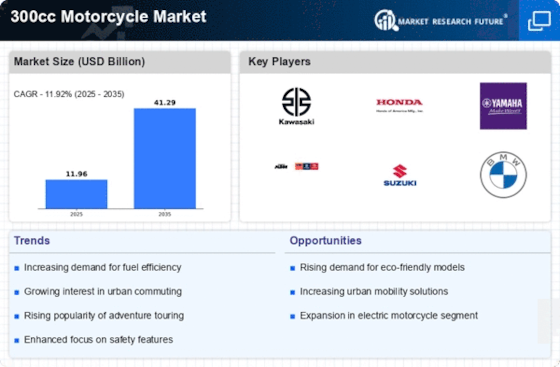Click the 2025 axis label

pos(76,214)
